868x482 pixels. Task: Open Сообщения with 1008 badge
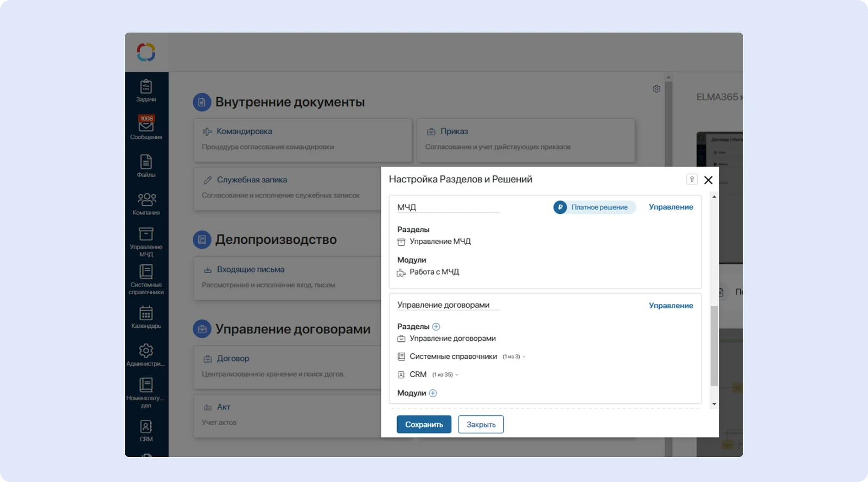click(146, 127)
